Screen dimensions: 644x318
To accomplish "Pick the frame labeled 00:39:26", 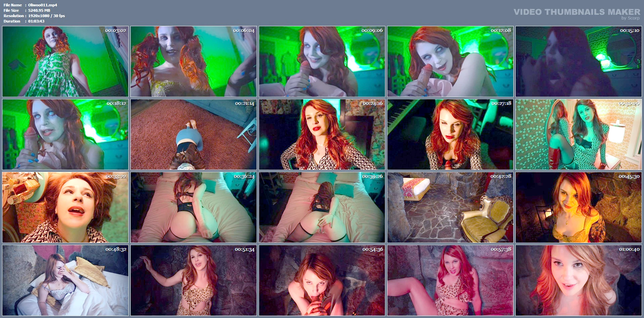I will coord(322,207).
